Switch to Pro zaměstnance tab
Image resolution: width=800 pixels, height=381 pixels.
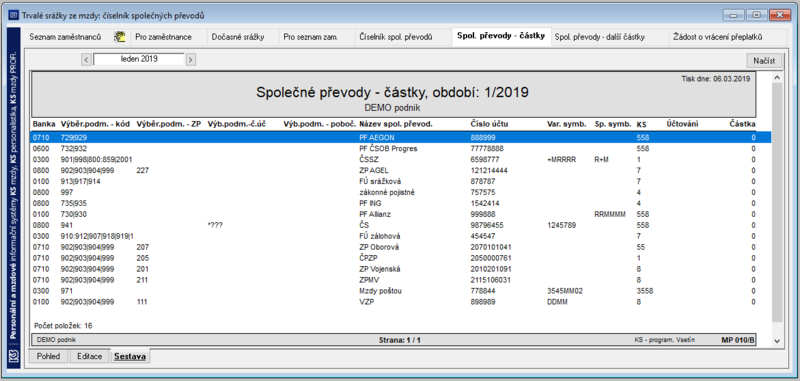click(x=163, y=37)
